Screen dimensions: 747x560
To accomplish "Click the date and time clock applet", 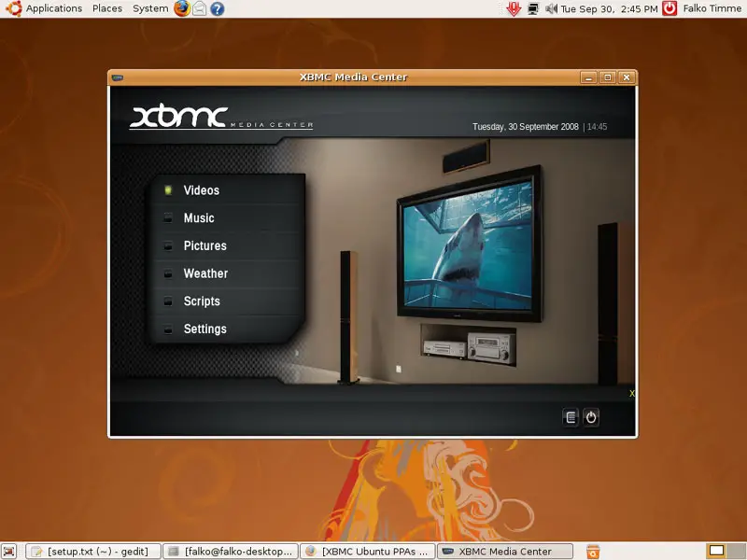I will (610, 8).
